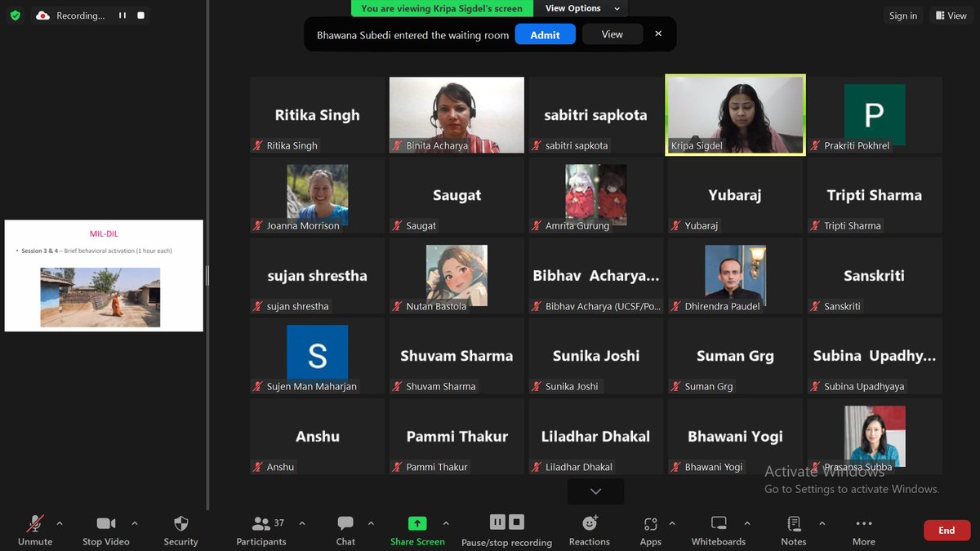Click the green Share Screen icon
The height and width of the screenshot is (551, 980).
tap(417, 523)
